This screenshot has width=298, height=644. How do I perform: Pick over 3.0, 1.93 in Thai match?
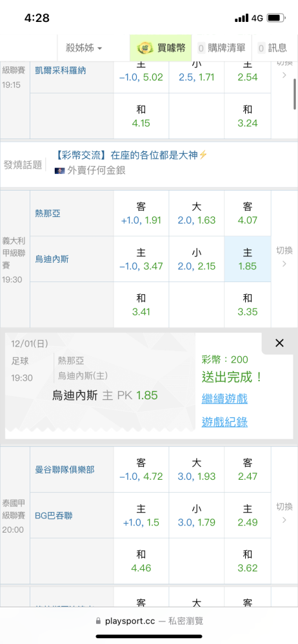[x=197, y=469]
